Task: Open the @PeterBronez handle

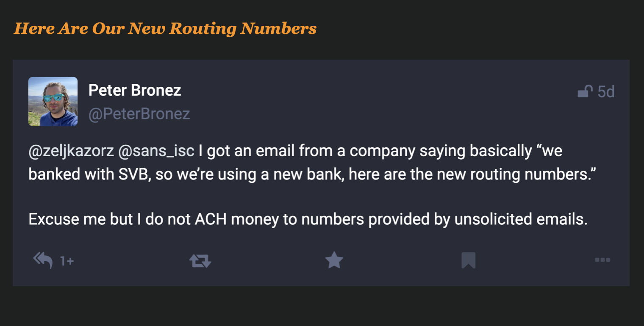Action: (x=139, y=114)
